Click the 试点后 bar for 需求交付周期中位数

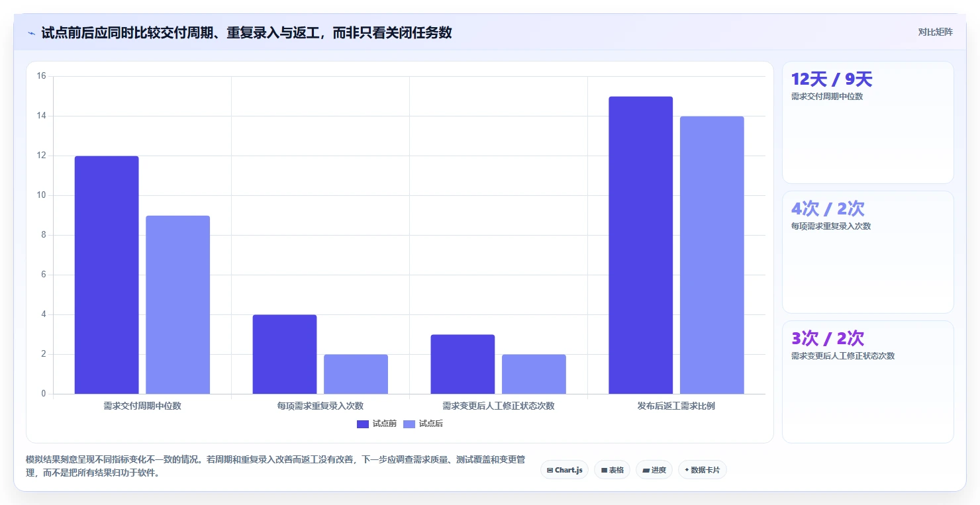[178, 304]
